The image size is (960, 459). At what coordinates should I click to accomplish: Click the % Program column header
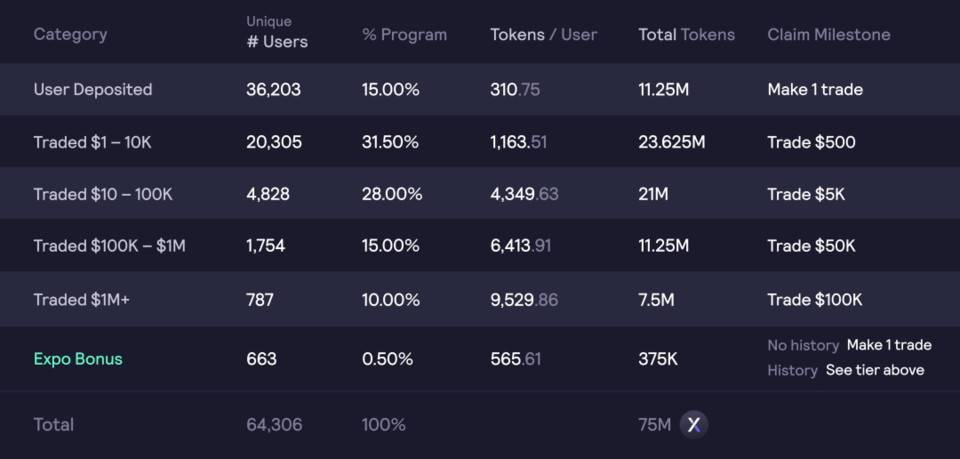tap(404, 34)
